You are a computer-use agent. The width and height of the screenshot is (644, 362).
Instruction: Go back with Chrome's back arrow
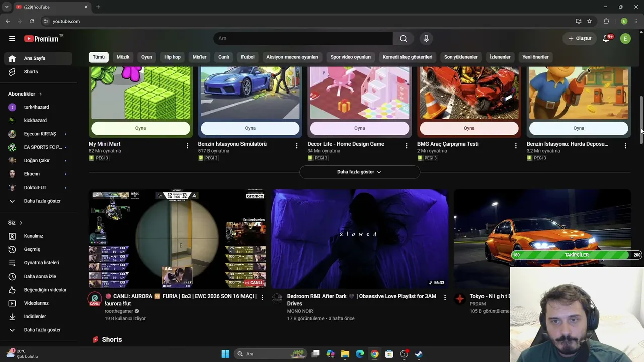pos(8,21)
